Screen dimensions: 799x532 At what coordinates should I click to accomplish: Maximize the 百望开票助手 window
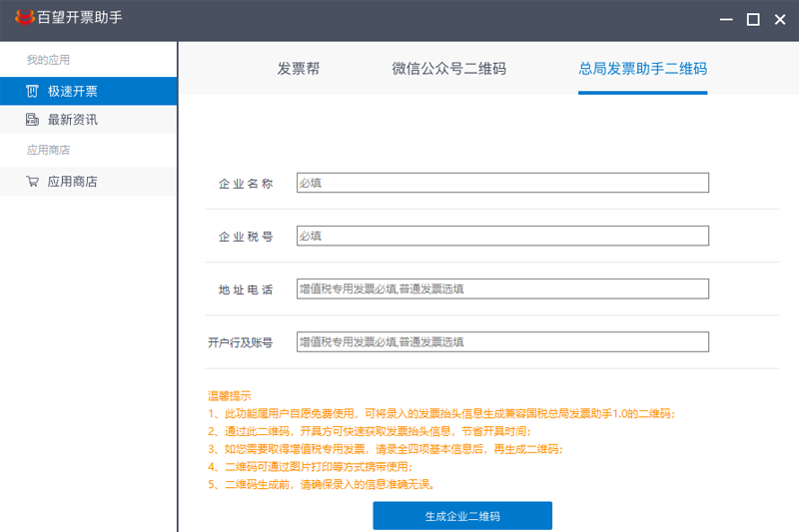click(x=753, y=19)
